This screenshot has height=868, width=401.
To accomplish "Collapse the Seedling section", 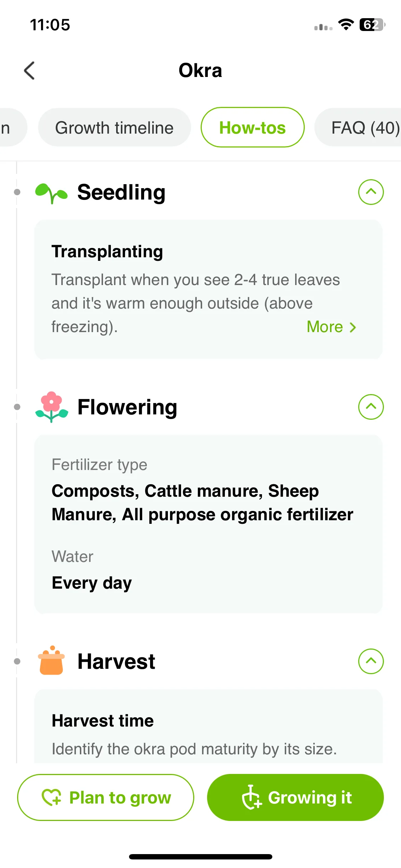I will (x=371, y=192).
